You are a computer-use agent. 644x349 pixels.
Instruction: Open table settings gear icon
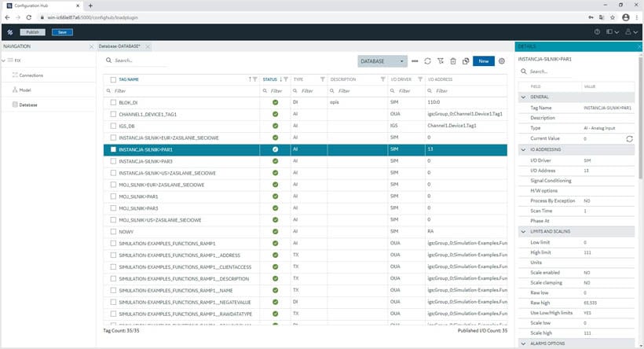(x=502, y=61)
